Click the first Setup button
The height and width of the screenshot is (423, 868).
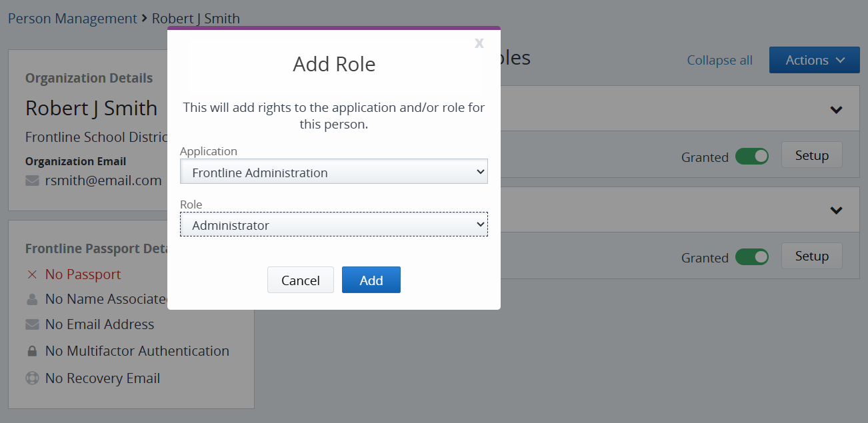[x=811, y=155]
